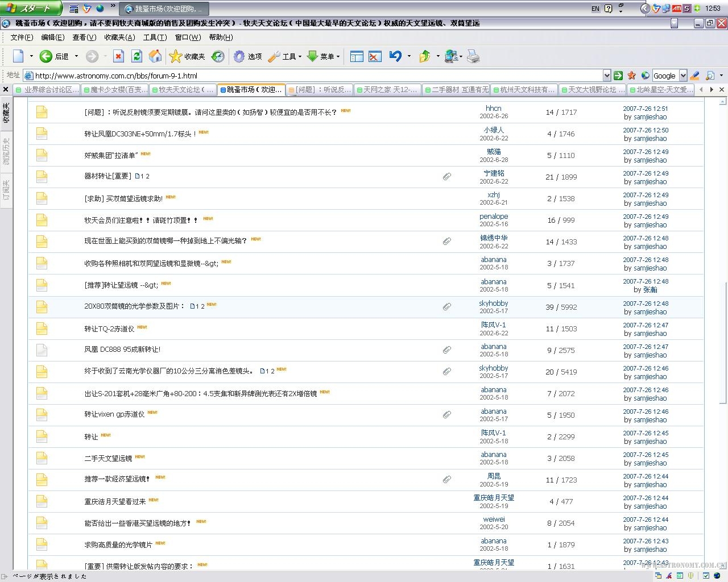Go to the home page icon
The height and width of the screenshot is (582, 728).
coord(155,56)
